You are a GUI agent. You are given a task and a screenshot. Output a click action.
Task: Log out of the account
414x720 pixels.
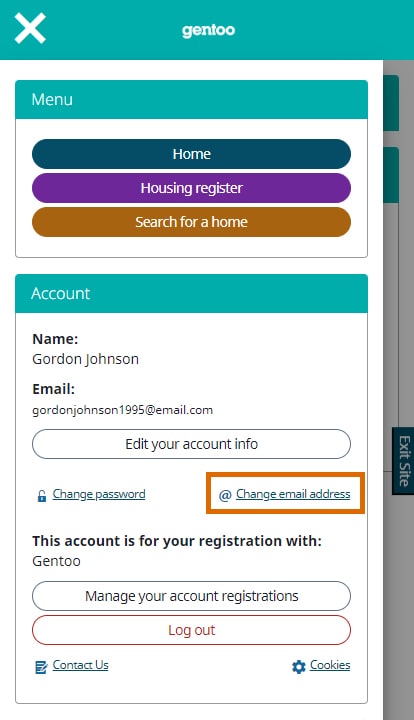(x=191, y=630)
